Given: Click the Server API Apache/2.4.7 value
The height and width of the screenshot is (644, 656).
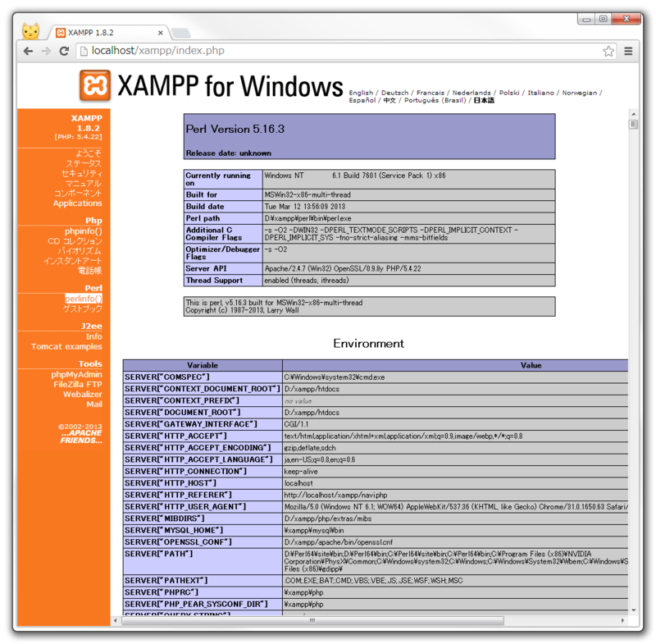Looking at the screenshot, I should (x=343, y=268).
